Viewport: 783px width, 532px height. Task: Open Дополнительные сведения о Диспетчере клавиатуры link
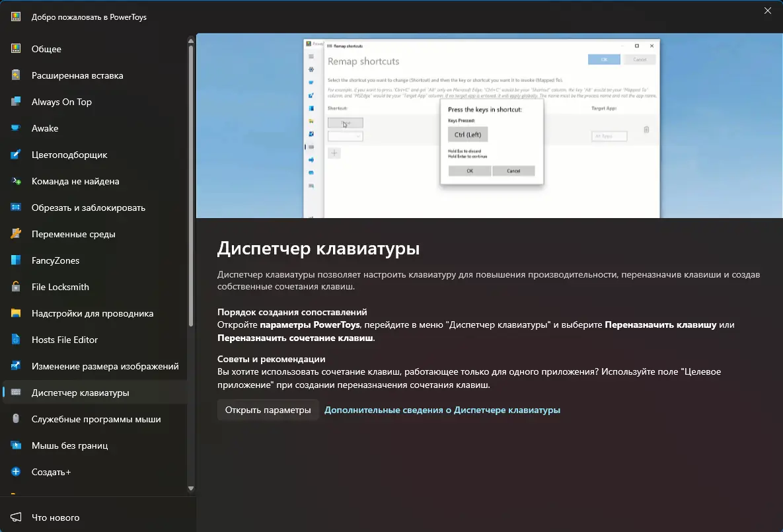(x=441, y=410)
